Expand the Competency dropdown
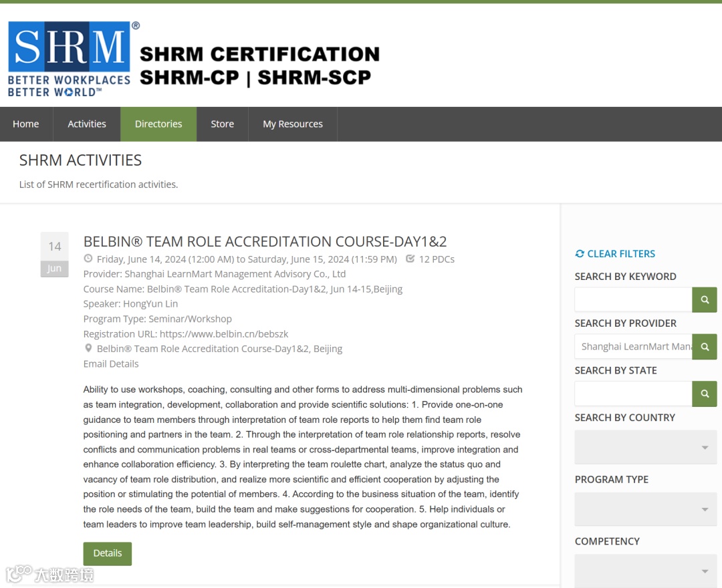 click(646, 571)
